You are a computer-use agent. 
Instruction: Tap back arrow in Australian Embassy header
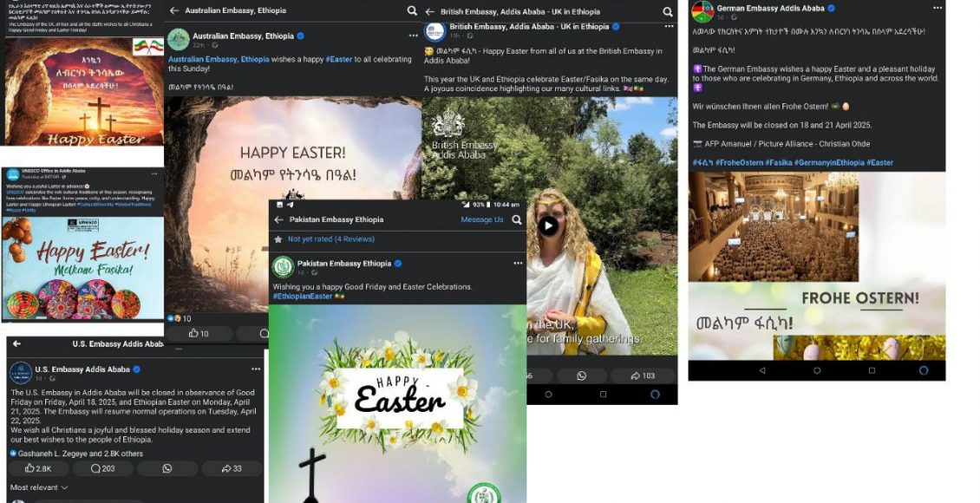coord(174,10)
